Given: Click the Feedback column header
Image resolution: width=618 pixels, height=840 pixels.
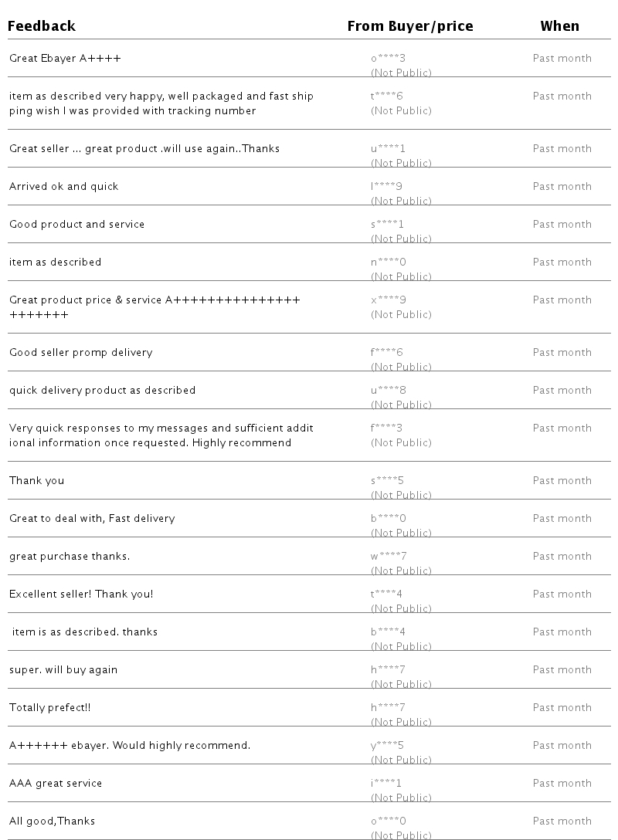Looking at the screenshot, I should coord(42,26).
